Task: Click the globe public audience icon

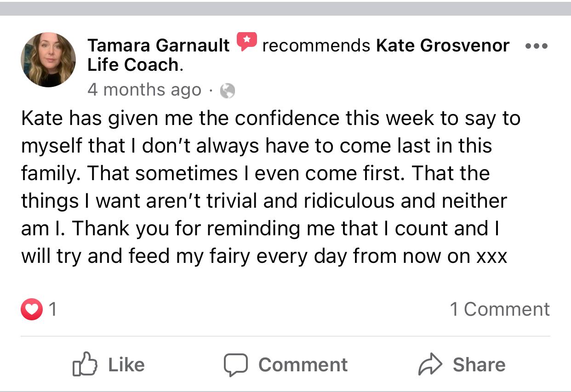Action: click(228, 91)
